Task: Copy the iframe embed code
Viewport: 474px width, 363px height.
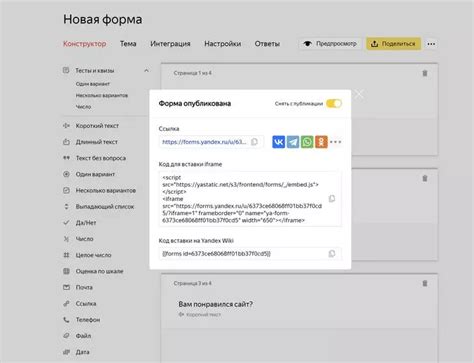Action: 332,199
